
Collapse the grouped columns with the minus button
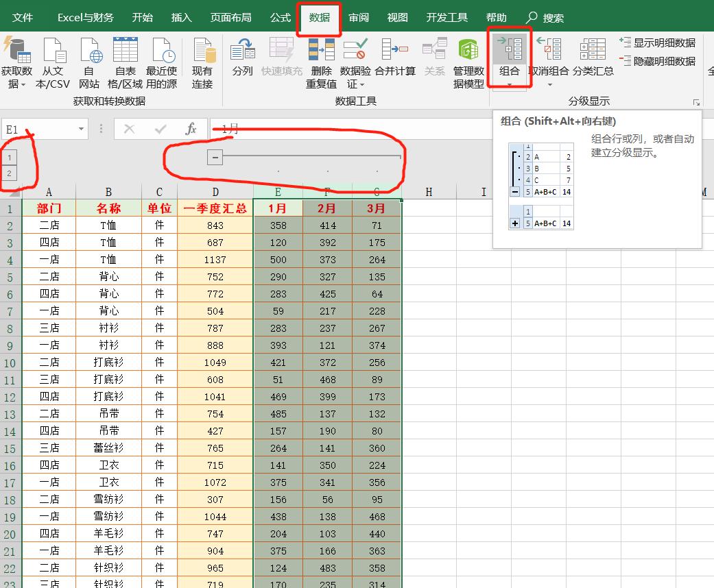click(214, 157)
